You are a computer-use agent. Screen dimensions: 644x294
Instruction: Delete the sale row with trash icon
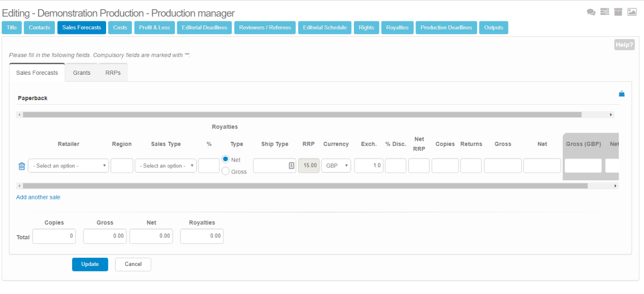click(x=22, y=166)
